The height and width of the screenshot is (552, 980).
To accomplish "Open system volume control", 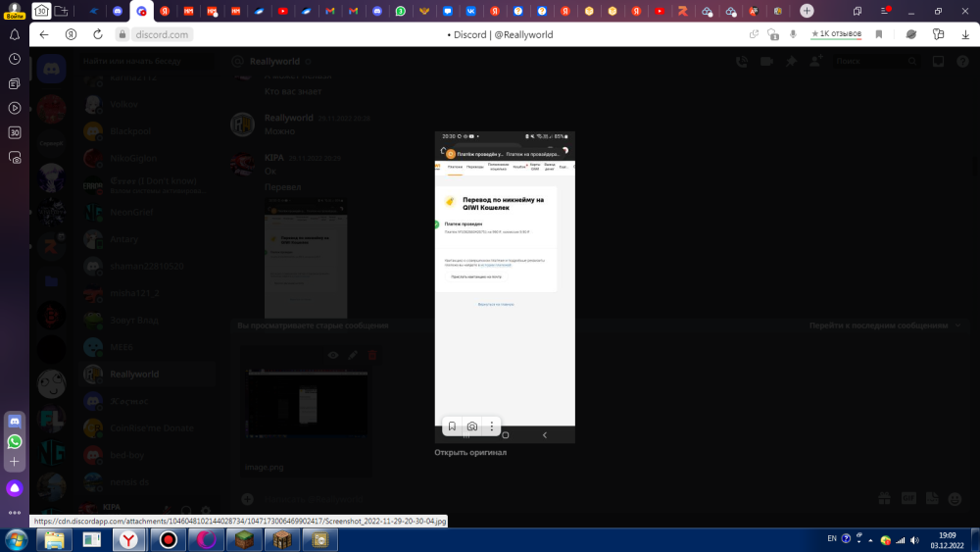I will click(x=914, y=540).
